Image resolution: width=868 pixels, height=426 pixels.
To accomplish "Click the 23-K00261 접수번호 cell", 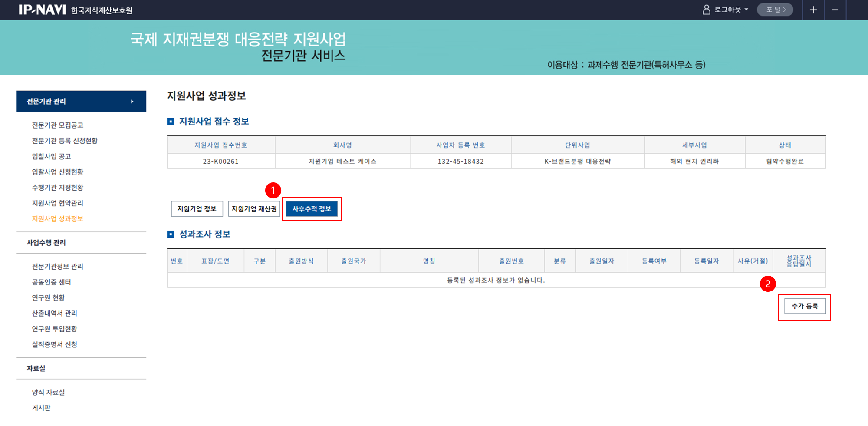I will [220, 162].
